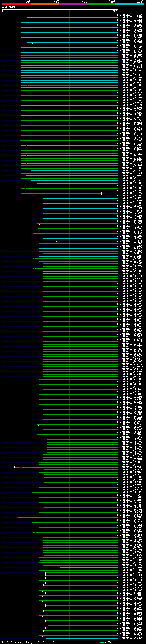Select the UniRef100_Q4U474 label
Screen dimensions: 146x644
[131, 65]
